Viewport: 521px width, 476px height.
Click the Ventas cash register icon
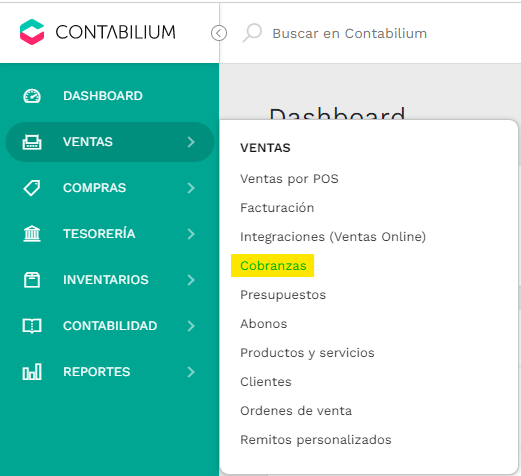[x=32, y=142]
